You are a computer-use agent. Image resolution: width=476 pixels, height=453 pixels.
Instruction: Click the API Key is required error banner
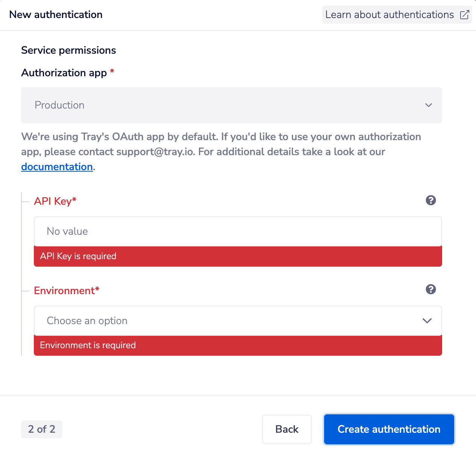coord(238,256)
